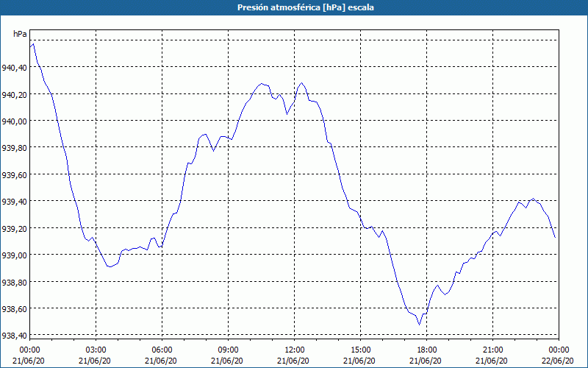Select the 938,80 y-axis label

tap(14, 282)
